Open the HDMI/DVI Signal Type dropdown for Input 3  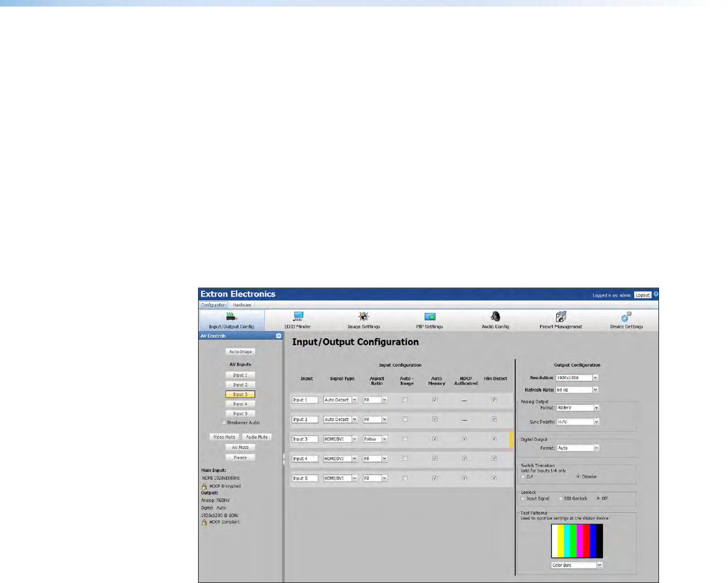pos(341,439)
